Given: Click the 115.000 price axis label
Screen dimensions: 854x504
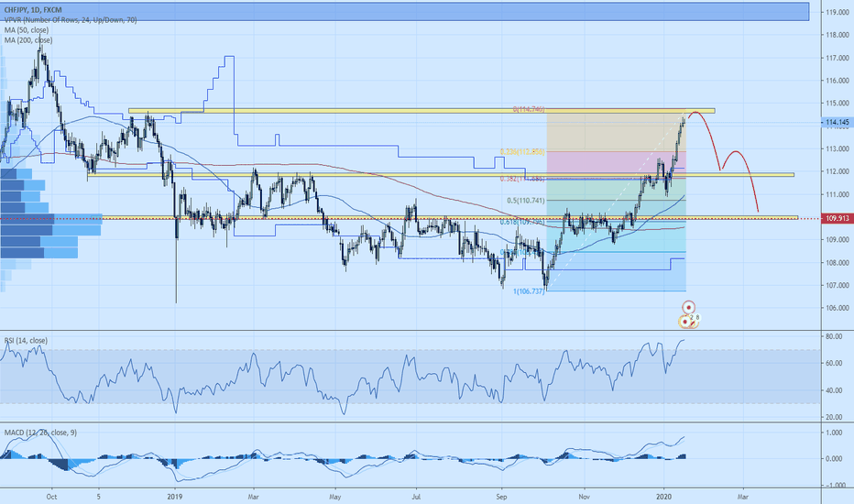Looking at the screenshot, I should 838,103.
